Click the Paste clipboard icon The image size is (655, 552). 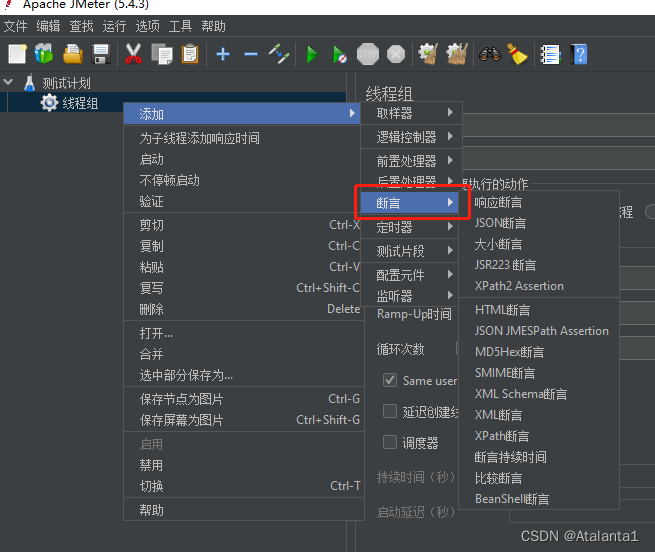click(190, 54)
